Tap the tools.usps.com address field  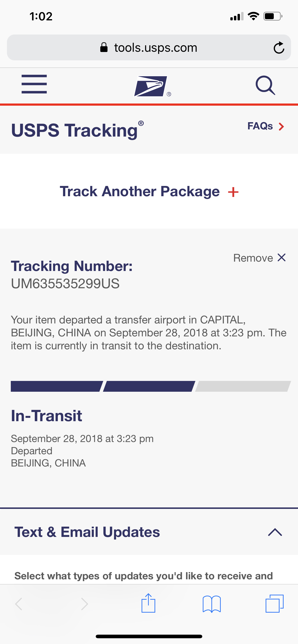click(149, 47)
